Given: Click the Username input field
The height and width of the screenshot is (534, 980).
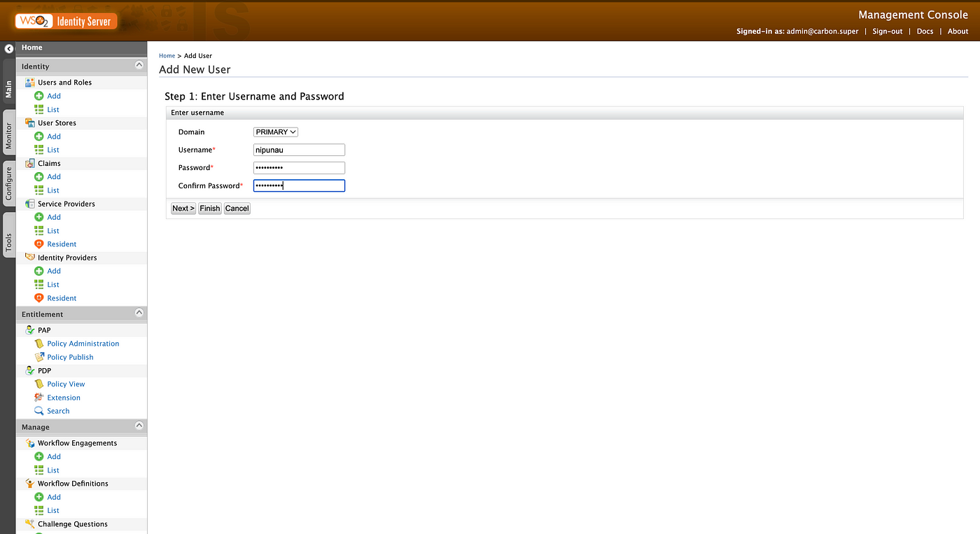Looking at the screenshot, I should tap(299, 150).
